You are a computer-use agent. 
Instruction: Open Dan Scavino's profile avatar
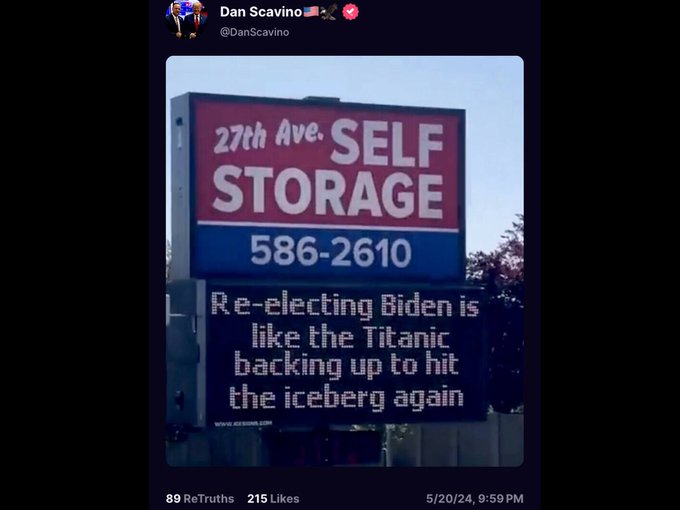tap(187, 20)
